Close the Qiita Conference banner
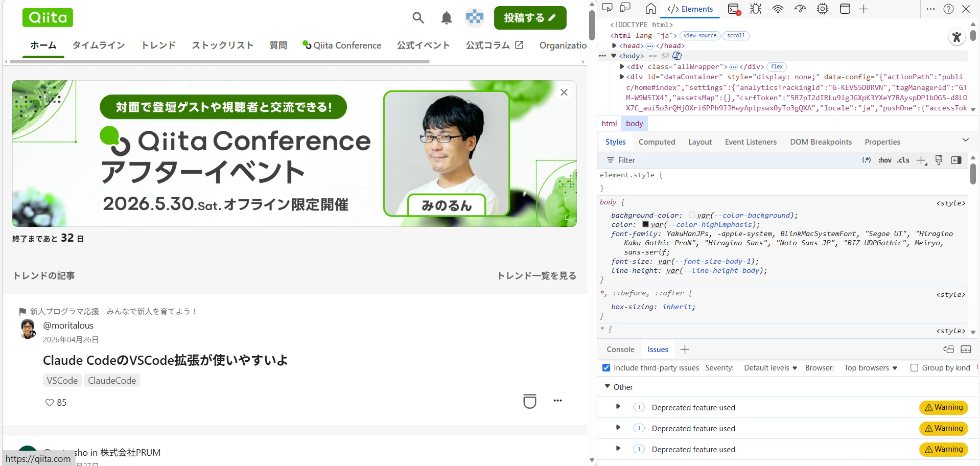The height and width of the screenshot is (466, 980). pos(564,92)
